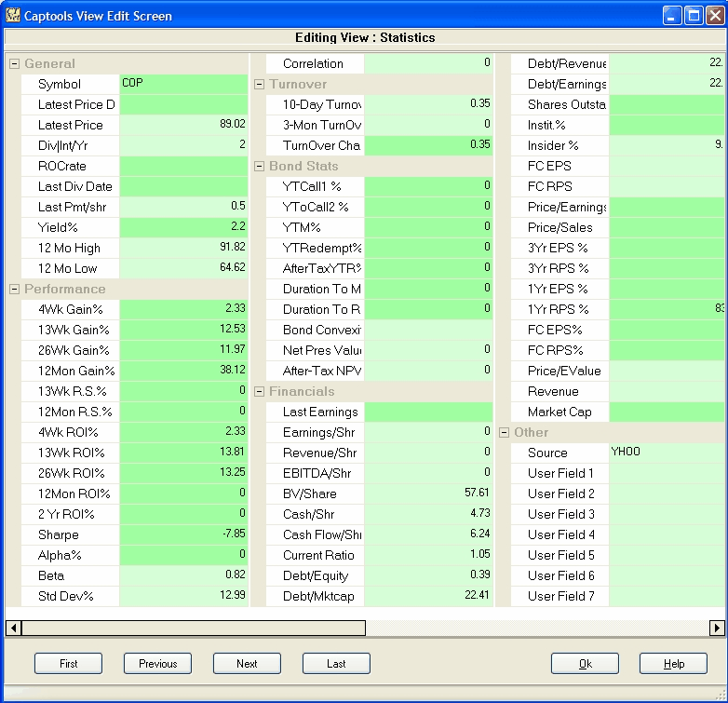Edit the Latest Price value 89.02
Screen dimensions: 728x703
[x=183, y=125]
